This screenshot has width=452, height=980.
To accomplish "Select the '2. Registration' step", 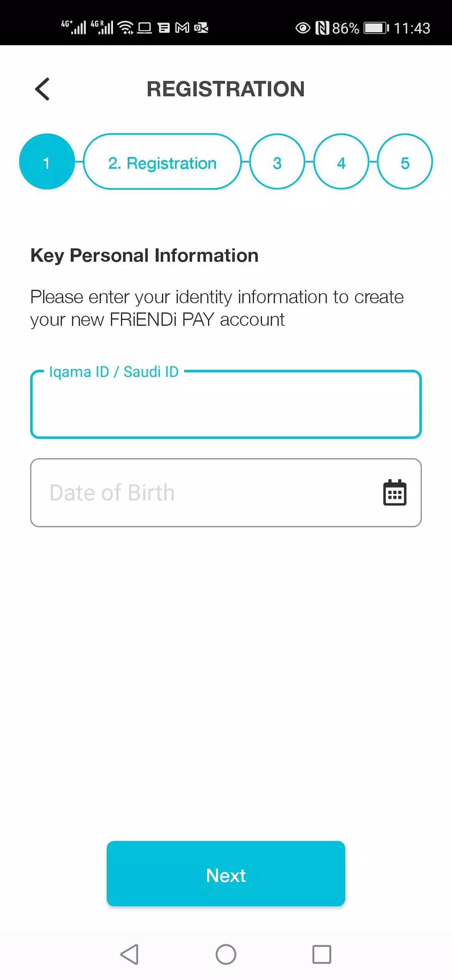I will tap(162, 162).
